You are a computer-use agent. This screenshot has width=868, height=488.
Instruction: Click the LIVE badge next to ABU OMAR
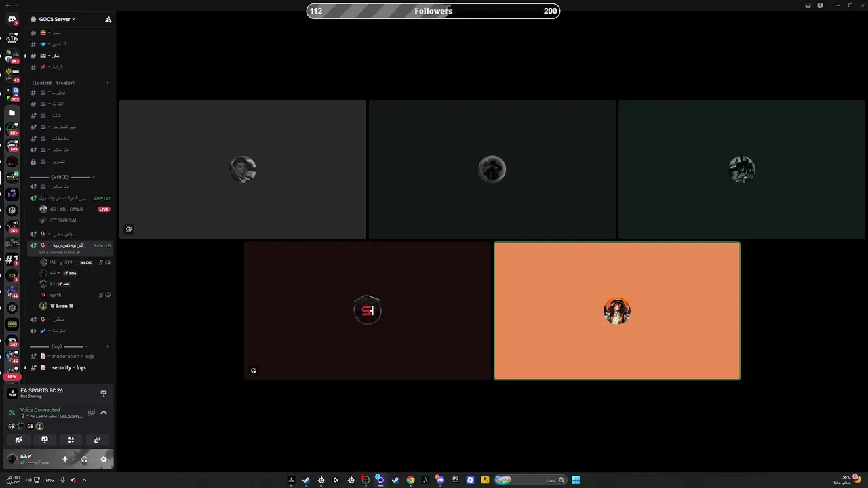point(104,209)
